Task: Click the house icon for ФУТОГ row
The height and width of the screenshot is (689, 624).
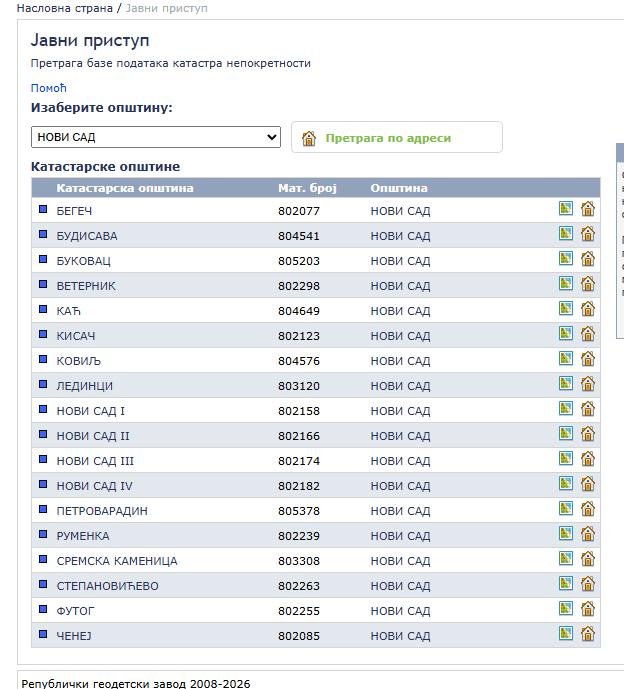Action: (588, 609)
